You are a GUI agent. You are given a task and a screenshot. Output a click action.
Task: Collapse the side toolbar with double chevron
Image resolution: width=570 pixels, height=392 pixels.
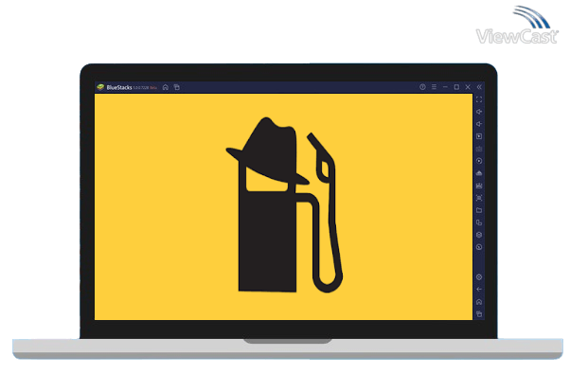[x=479, y=87]
